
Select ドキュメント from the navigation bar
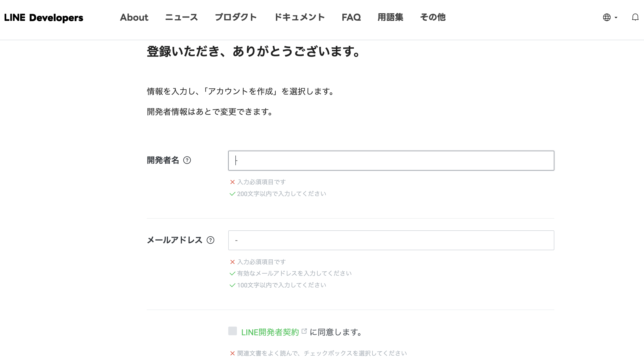(x=300, y=17)
